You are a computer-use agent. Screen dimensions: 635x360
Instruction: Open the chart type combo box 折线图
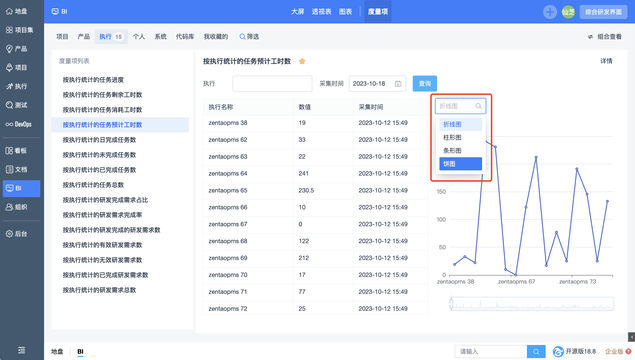click(460, 106)
